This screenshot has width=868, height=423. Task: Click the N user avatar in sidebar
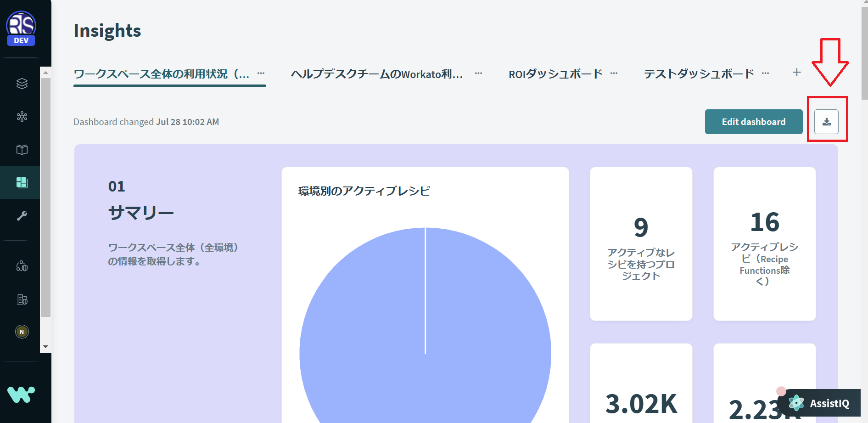pyautogui.click(x=20, y=331)
